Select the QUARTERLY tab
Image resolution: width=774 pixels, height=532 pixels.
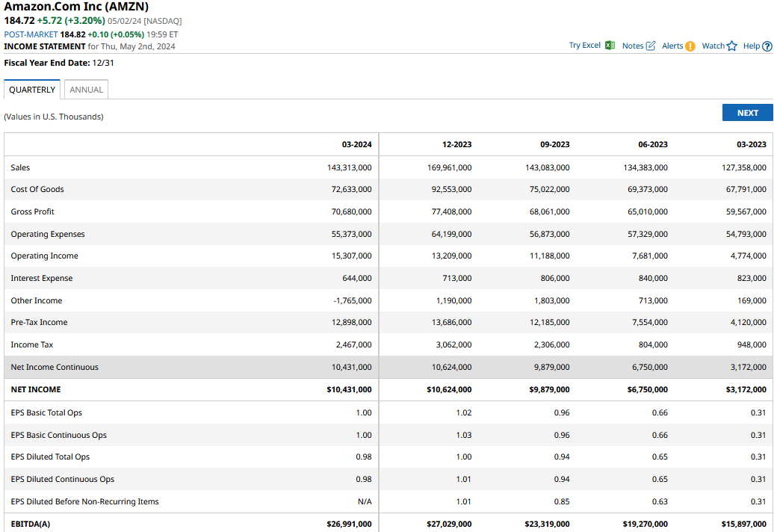pos(32,90)
